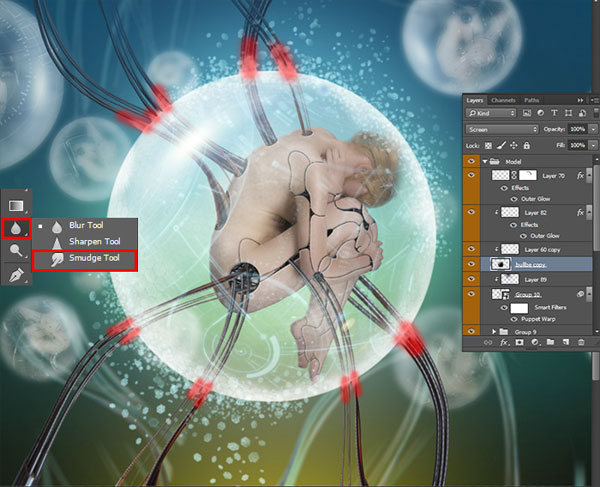Toggle Effects visibility under Layer 70

(504, 188)
